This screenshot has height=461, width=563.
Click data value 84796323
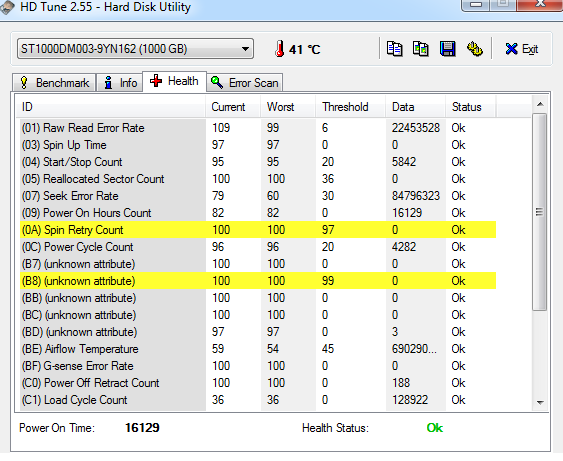tap(415, 196)
